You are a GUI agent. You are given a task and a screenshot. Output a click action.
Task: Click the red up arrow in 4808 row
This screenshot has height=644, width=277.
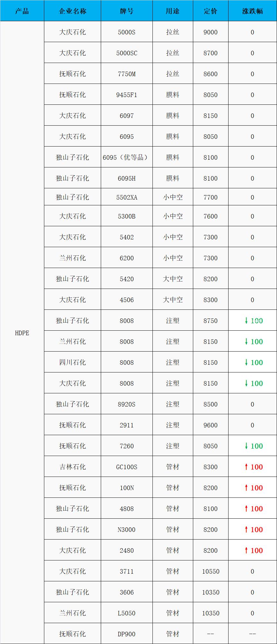click(x=246, y=508)
